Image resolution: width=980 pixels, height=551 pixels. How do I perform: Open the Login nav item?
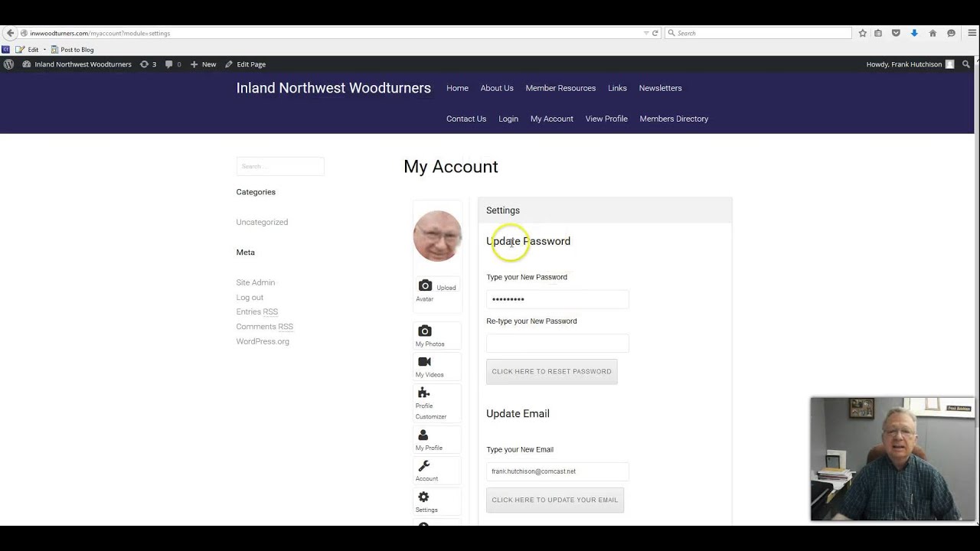click(x=508, y=119)
